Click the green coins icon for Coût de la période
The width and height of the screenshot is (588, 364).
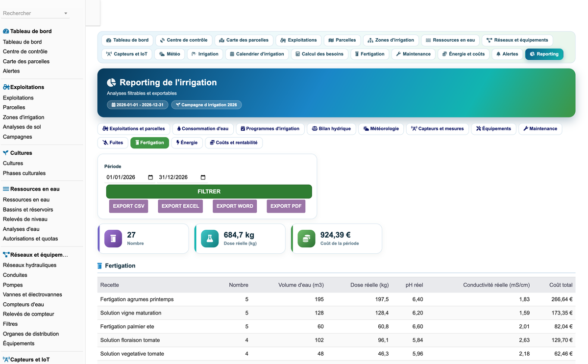click(306, 239)
